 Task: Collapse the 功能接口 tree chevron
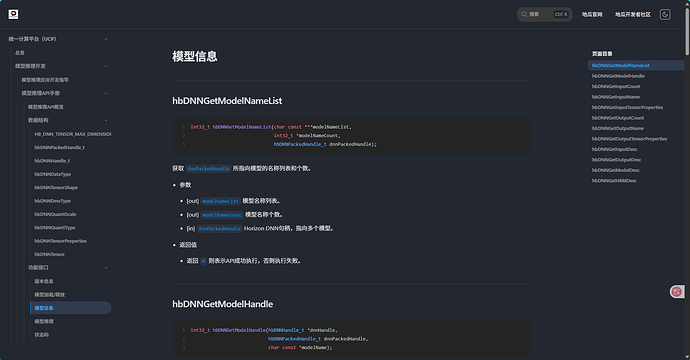106,268
